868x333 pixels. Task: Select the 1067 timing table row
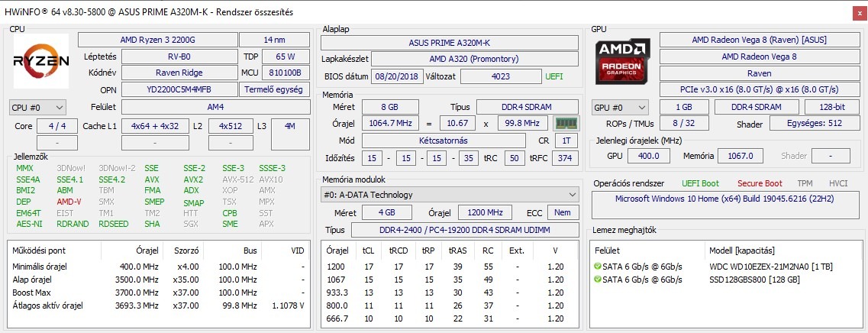(x=450, y=280)
